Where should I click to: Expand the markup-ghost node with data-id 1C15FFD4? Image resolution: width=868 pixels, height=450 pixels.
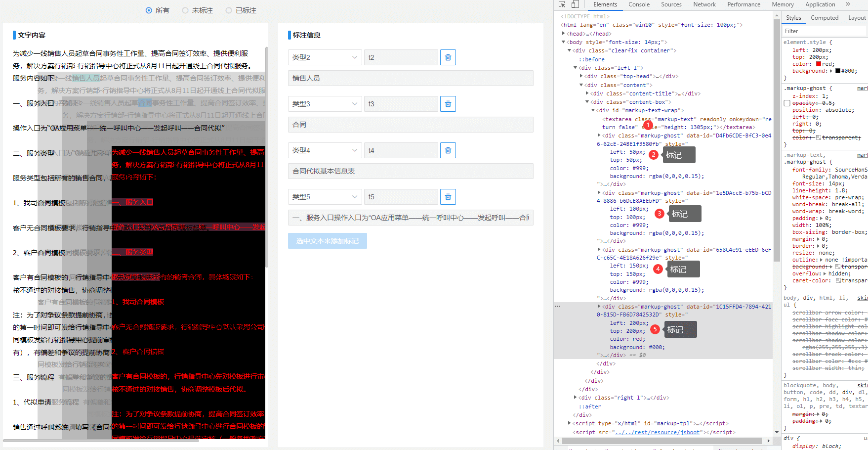599,307
